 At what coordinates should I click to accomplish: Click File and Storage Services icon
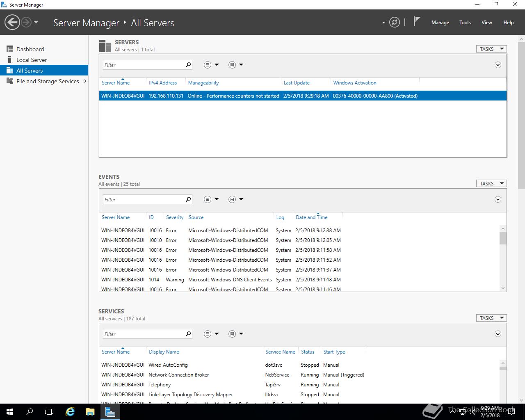tap(10, 81)
